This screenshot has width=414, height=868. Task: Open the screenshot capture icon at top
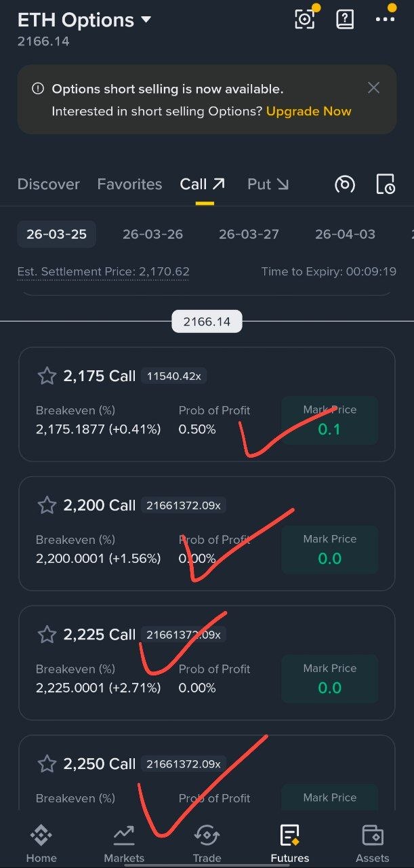[x=305, y=19]
